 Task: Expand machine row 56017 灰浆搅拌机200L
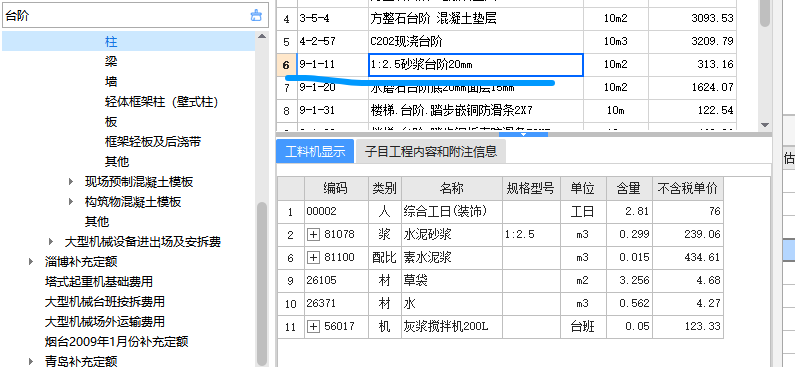[314, 326]
